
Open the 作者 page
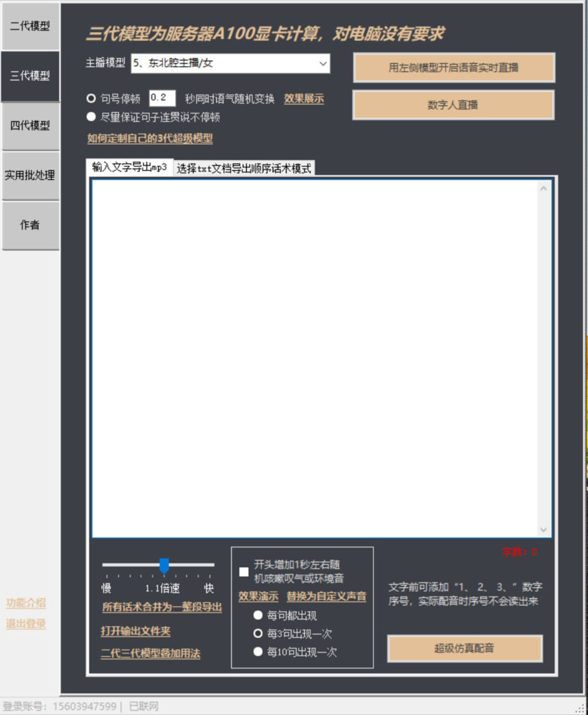coord(30,225)
